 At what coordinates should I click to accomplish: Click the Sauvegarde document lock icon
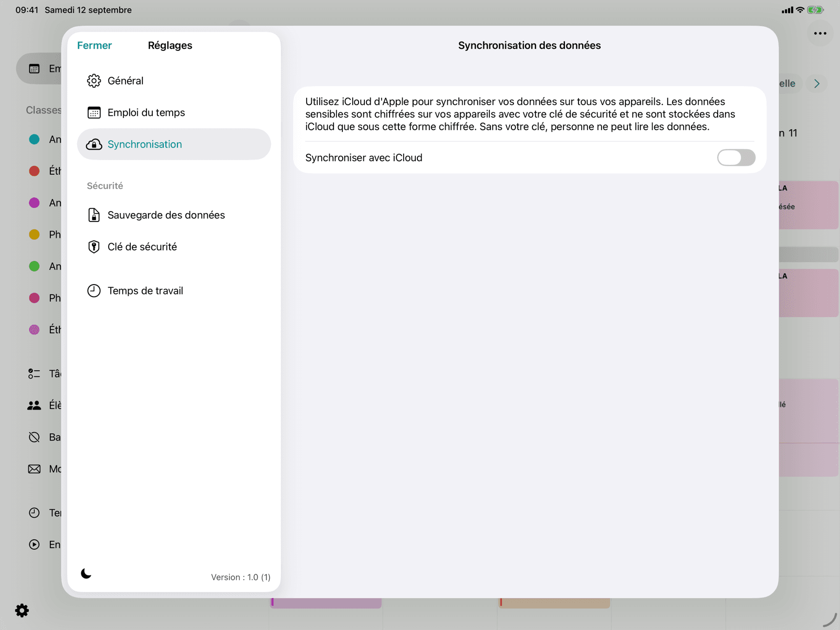[x=94, y=215]
